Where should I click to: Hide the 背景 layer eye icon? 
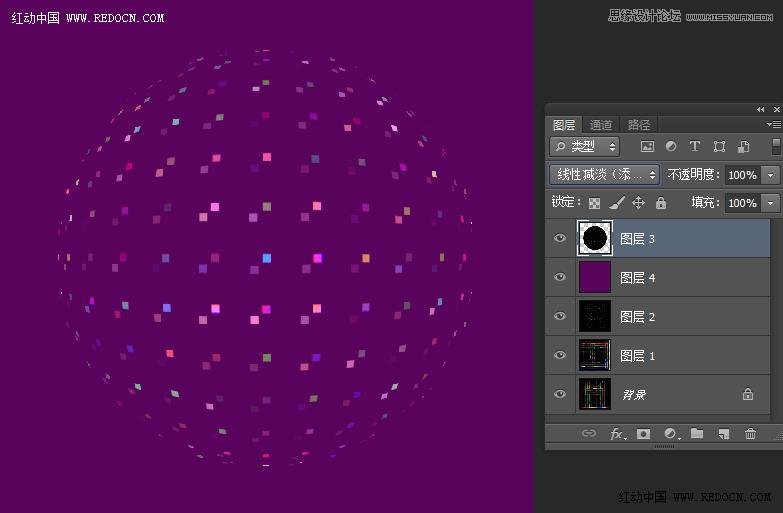560,394
